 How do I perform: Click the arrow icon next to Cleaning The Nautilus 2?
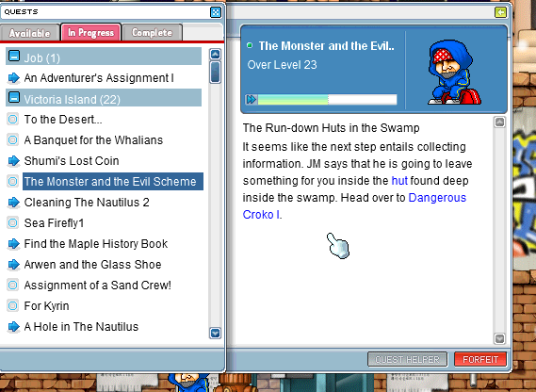[13, 203]
